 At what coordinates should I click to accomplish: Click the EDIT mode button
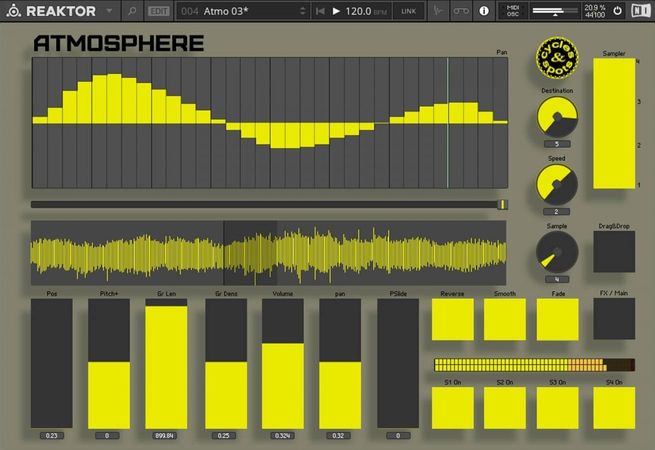(158, 11)
